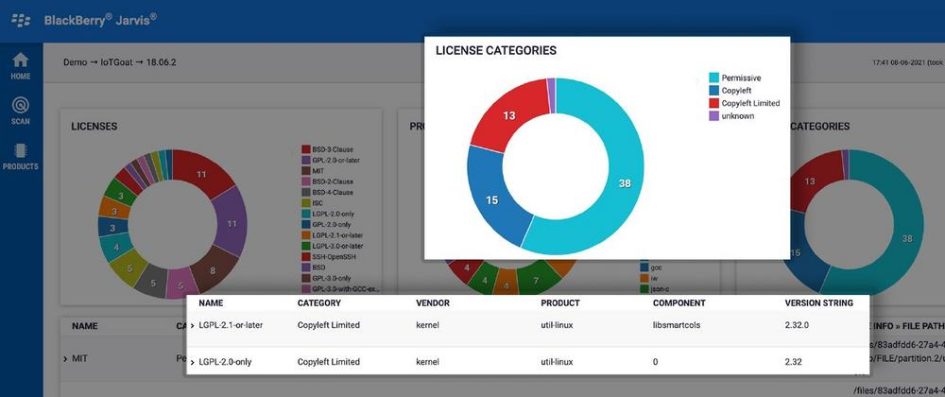This screenshot has height=397, width=945.
Task: Click the GPL-2.0-or-later legend entry
Action: coord(328,160)
